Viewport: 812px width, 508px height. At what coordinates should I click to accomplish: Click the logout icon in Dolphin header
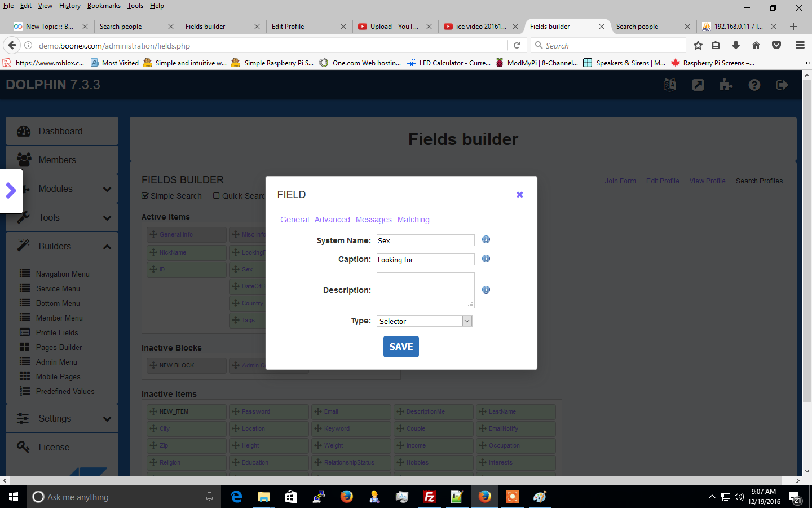[x=782, y=85]
